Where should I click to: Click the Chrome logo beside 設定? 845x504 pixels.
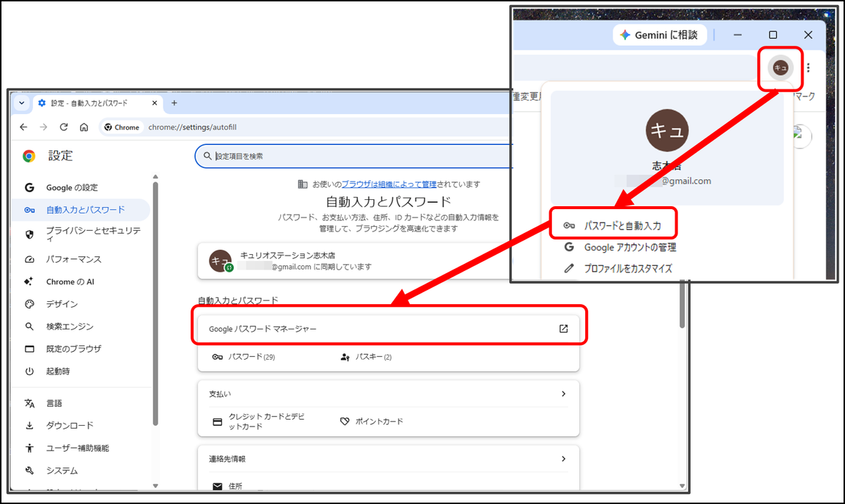click(x=29, y=156)
